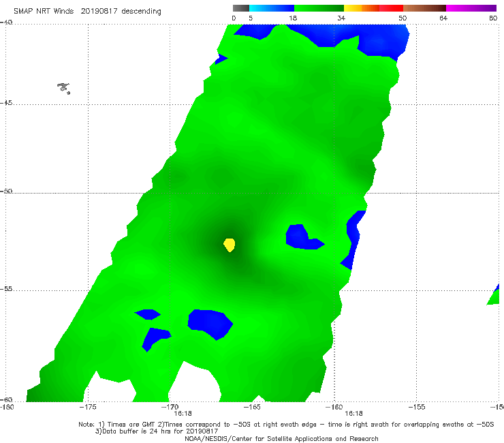Click the word 'descending' in the title
Screen dimensions: 504x443
141,12
